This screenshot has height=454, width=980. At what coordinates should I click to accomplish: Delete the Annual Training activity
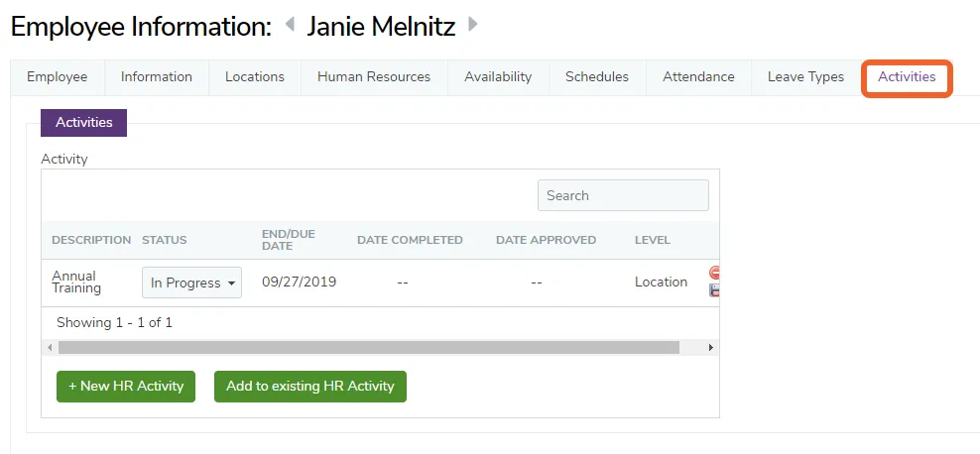(x=714, y=273)
